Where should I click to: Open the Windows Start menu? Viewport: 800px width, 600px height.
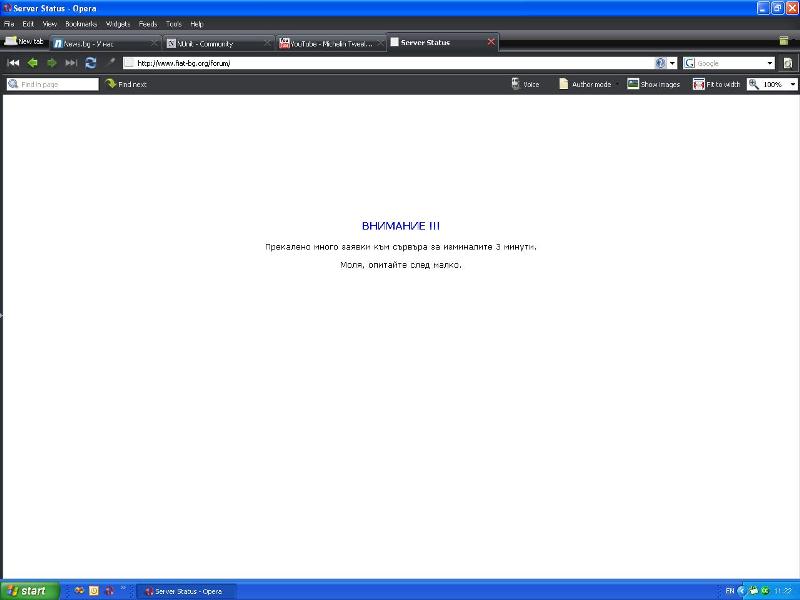[x=28, y=591]
